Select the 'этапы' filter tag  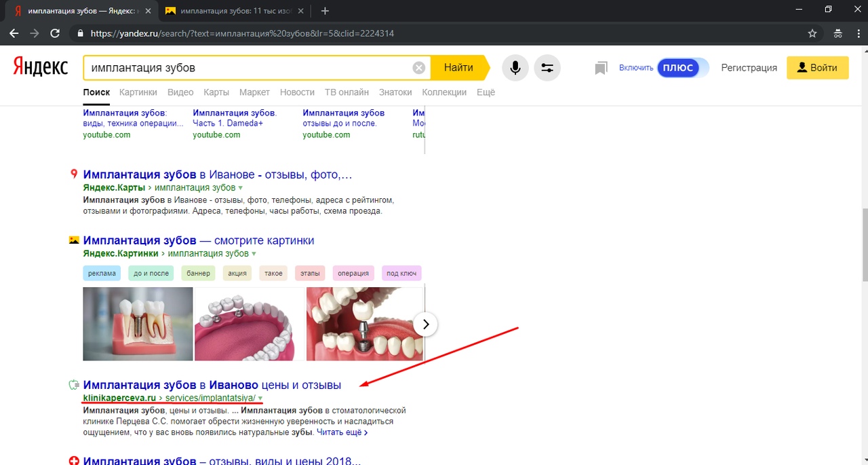pyautogui.click(x=310, y=273)
